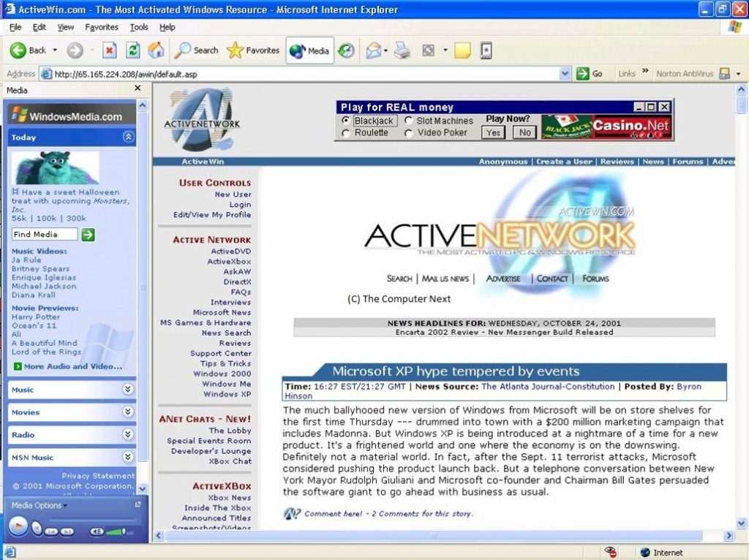Open the Back button history dropdown arrow

pyautogui.click(x=54, y=50)
